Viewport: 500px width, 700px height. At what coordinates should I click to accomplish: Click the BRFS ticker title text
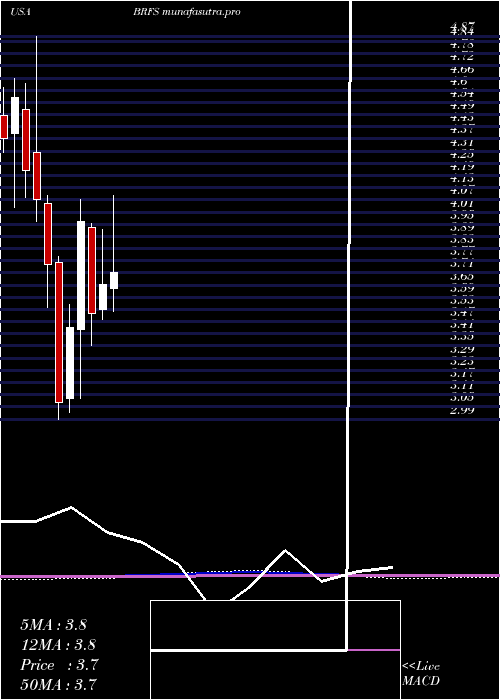tap(187, 12)
